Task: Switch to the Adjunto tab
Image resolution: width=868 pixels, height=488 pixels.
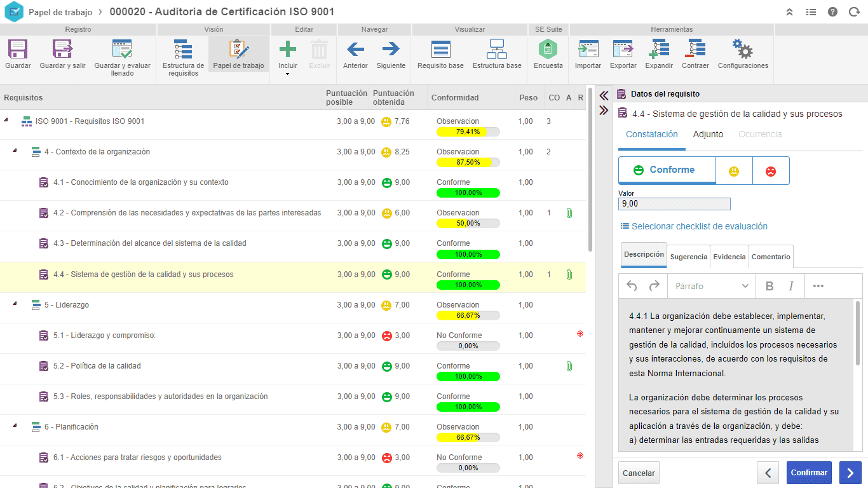Action: click(x=708, y=134)
